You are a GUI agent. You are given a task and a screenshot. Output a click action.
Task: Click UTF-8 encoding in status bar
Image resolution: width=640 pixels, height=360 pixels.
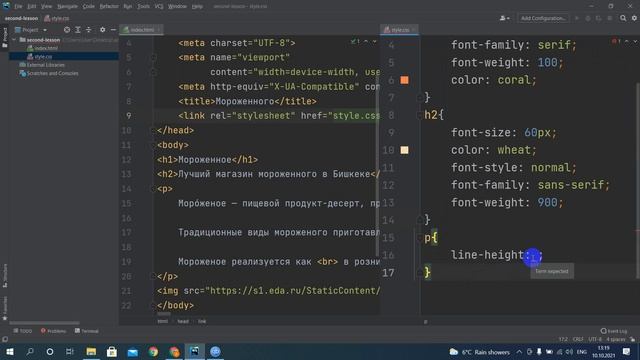point(595,340)
